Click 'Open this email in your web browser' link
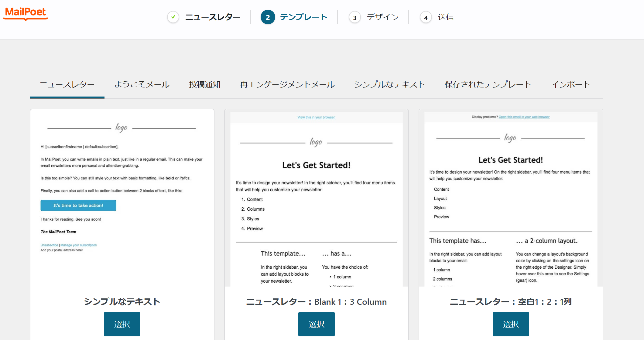Viewport: 644px width, 340px height. [x=524, y=117]
